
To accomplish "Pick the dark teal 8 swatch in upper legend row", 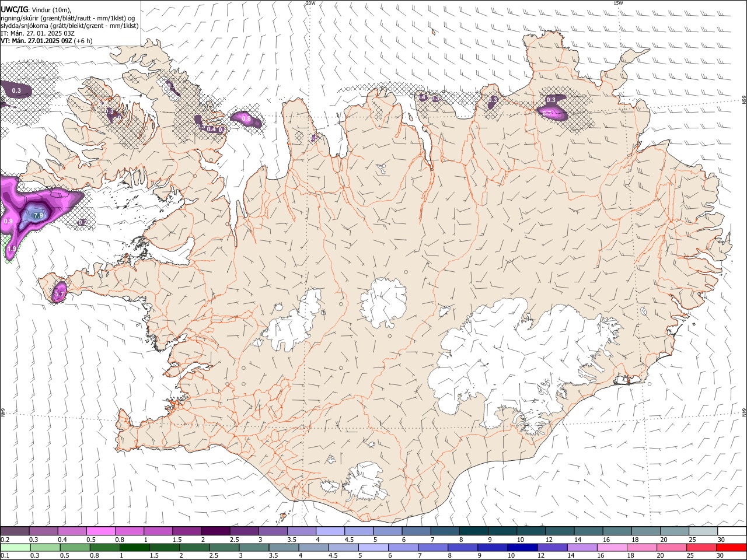I will 474,531.
